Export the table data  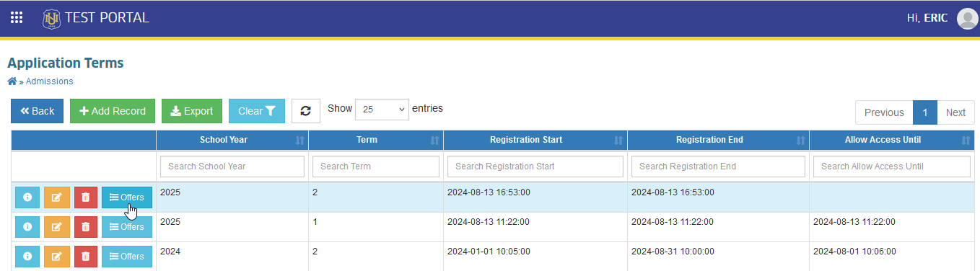tap(192, 111)
